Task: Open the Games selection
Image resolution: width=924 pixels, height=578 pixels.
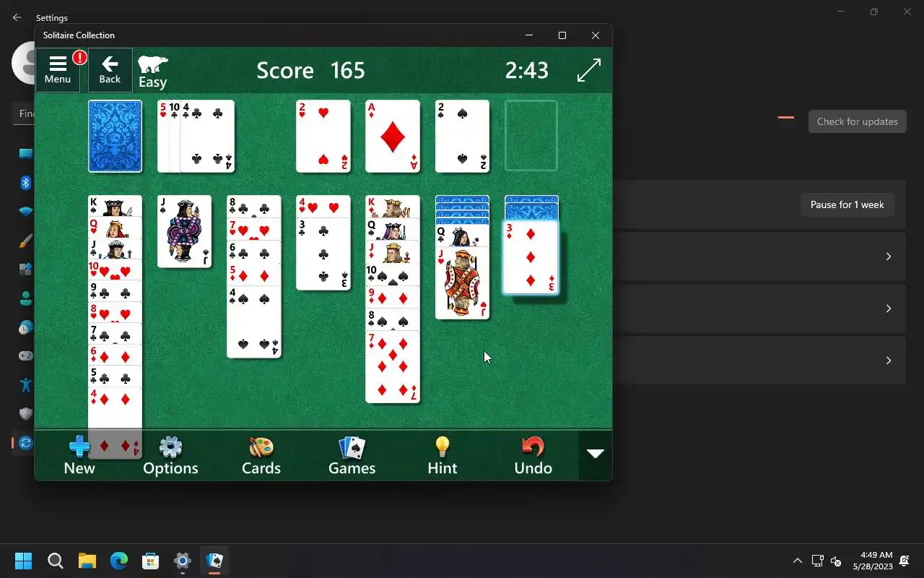Action: point(352,455)
